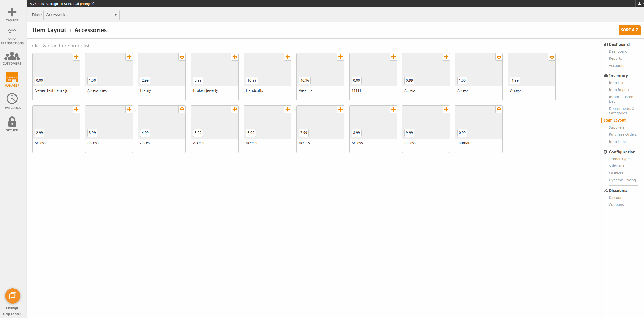
Task: Open Settings link at bottom left
Action: (x=12, y=308)
